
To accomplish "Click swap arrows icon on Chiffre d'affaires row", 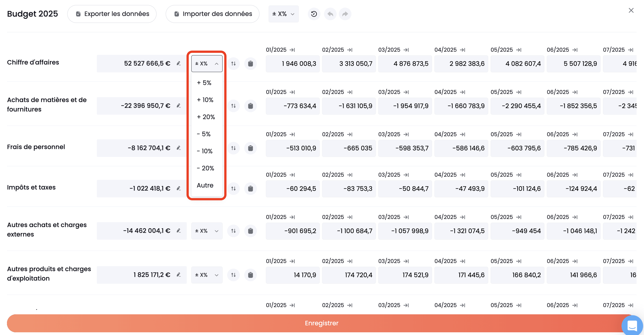I will click(x=233, y=64).
